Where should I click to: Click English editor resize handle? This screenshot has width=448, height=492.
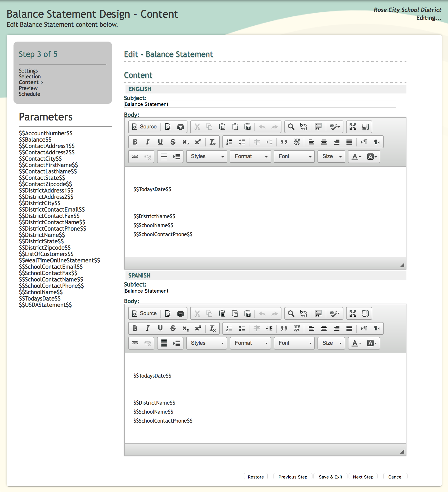(402, 265)
